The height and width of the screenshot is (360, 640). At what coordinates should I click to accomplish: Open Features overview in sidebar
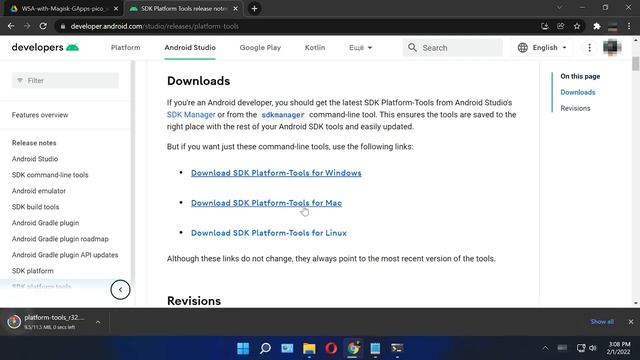click(40, 115)
